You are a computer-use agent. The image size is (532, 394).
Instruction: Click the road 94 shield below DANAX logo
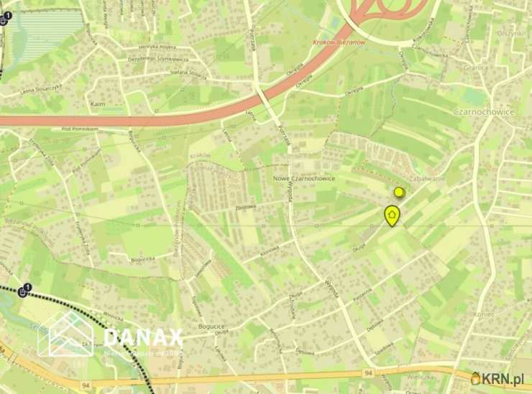point(86,385)
